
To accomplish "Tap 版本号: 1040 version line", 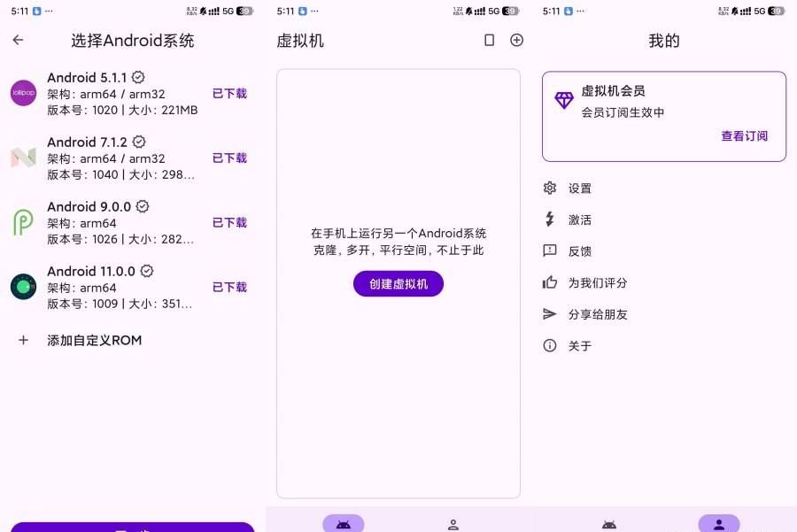I will 121,174.
